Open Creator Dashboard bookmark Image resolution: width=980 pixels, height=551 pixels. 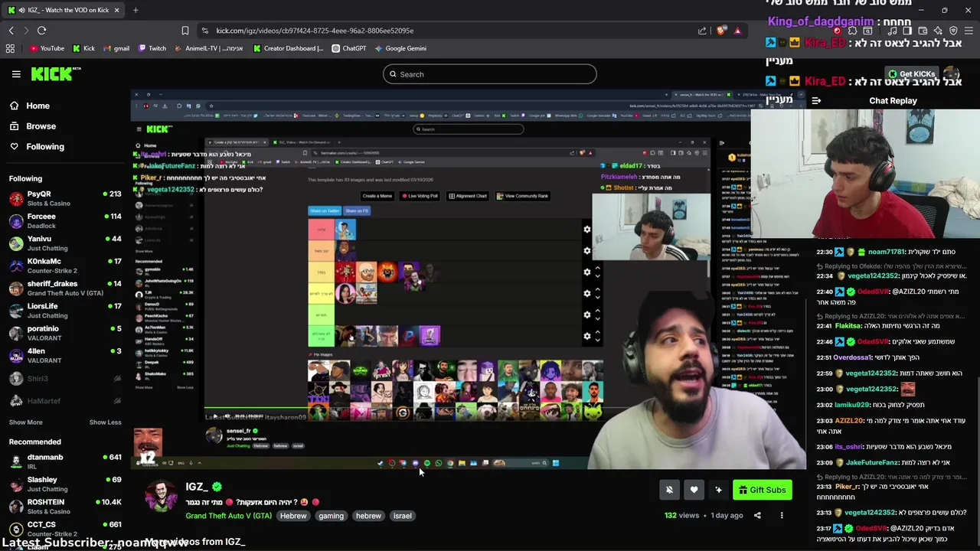coord(287,48)
